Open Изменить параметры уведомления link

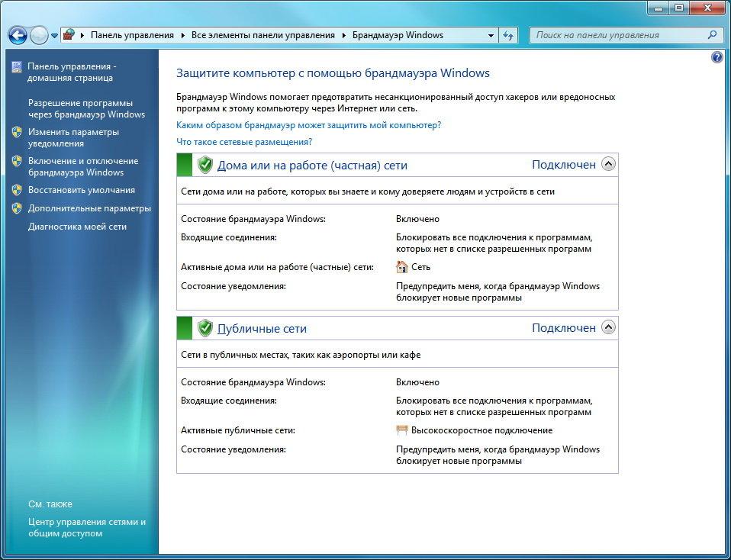74,137
